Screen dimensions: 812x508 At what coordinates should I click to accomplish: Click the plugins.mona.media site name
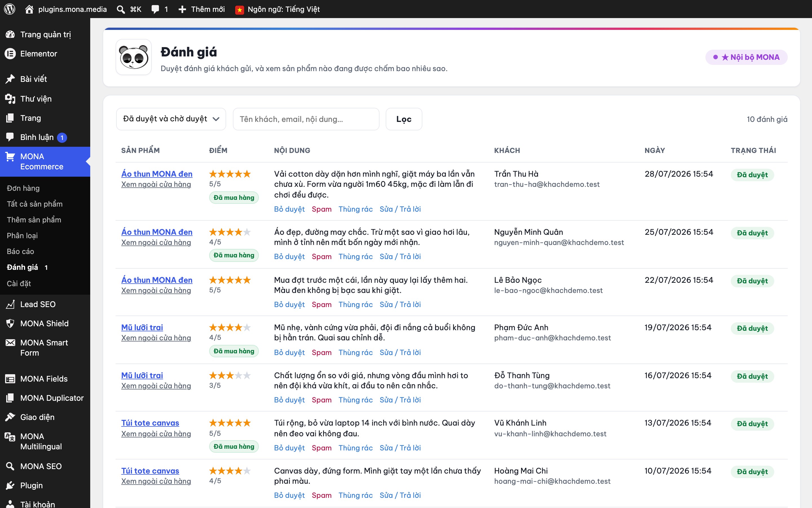[72, 9]
